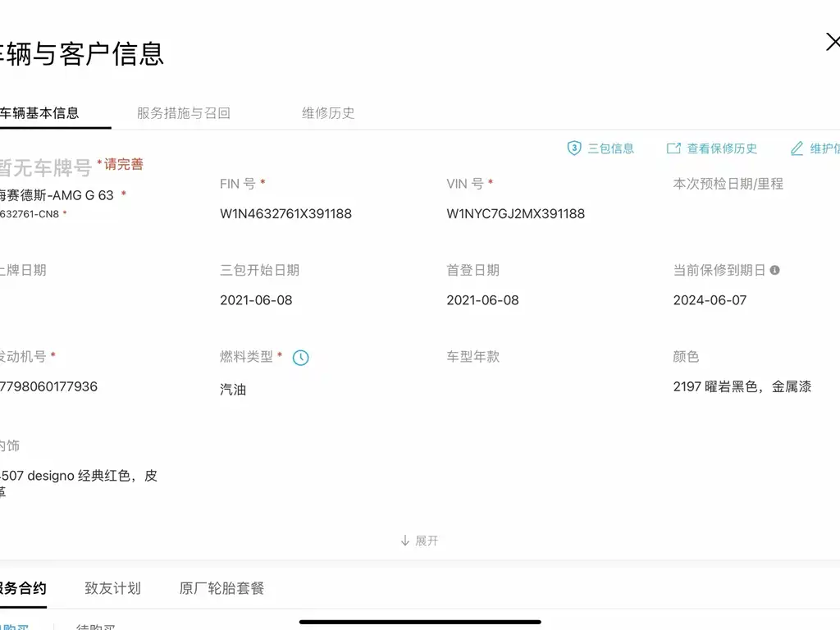Open the 查看保修历史 link
The width and height of the screenshot is (840, 630).
(722, 148)
